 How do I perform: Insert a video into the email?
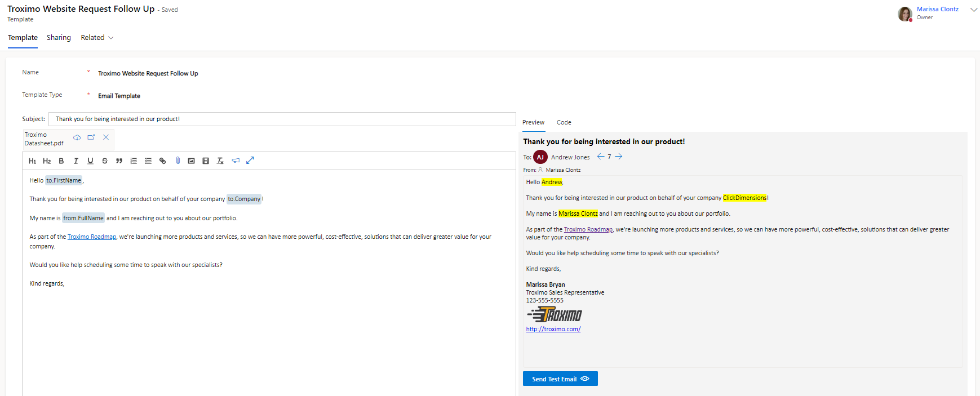click(x=206, y=161)
